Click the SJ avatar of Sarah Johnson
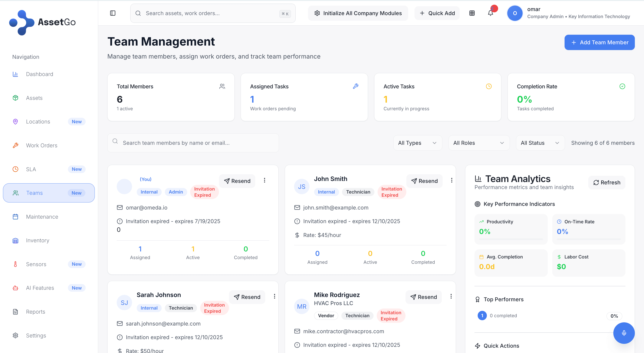 point(124,303)
